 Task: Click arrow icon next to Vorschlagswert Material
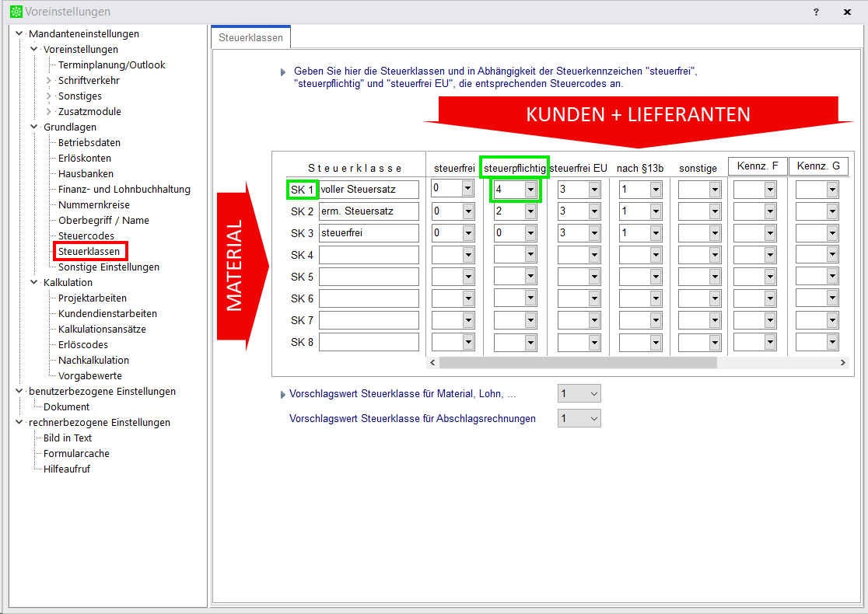283,395
